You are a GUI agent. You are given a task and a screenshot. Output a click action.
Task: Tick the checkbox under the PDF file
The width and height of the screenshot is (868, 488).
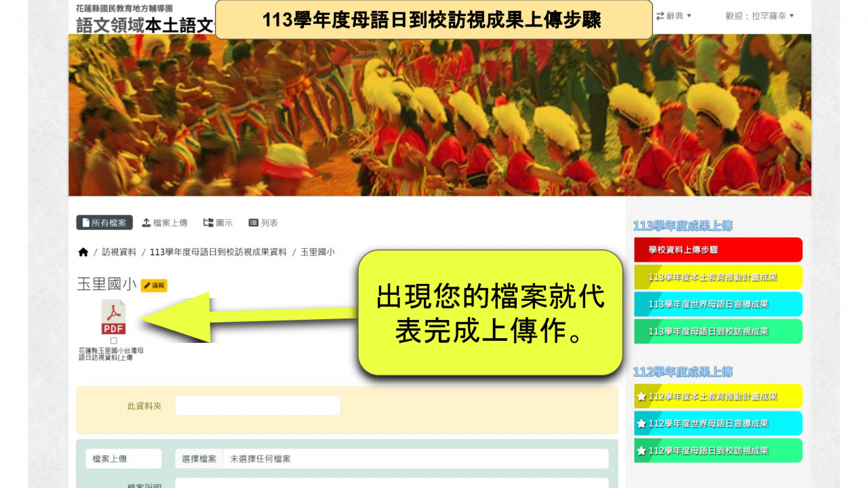click(x=113, y=341)
